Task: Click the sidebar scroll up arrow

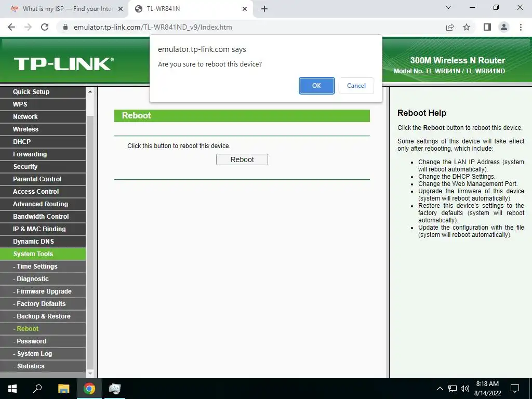Action: pos(90,91)
